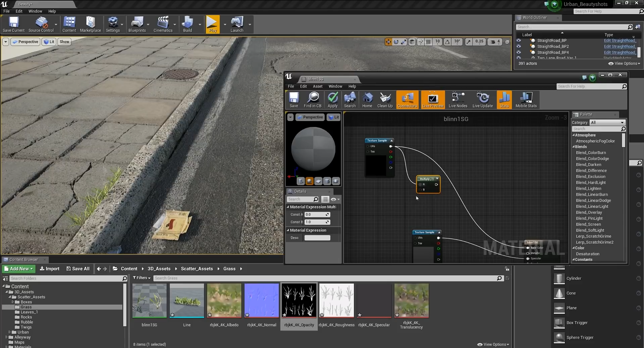Open the Filters dropdown in Content Browser
The height and width of the screenshot is (348, 644).
(x=141, y=278)
